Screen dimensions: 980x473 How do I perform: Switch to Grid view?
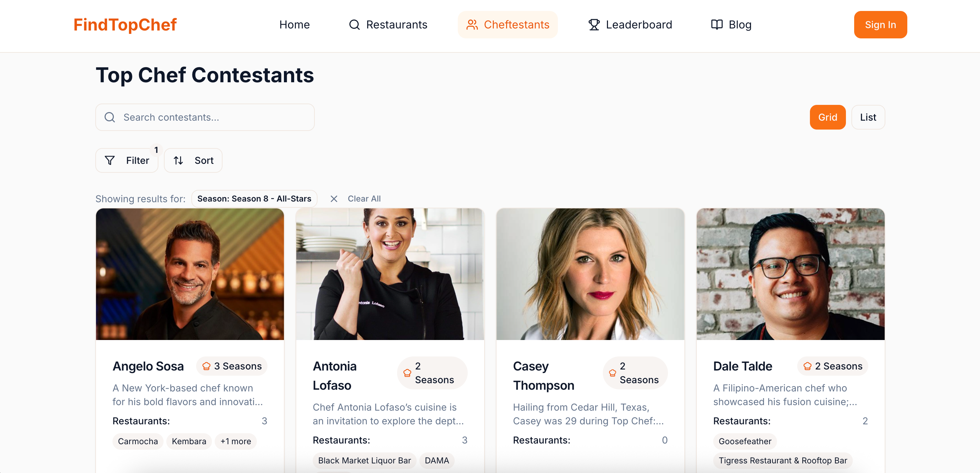click(x=827, y=117)
